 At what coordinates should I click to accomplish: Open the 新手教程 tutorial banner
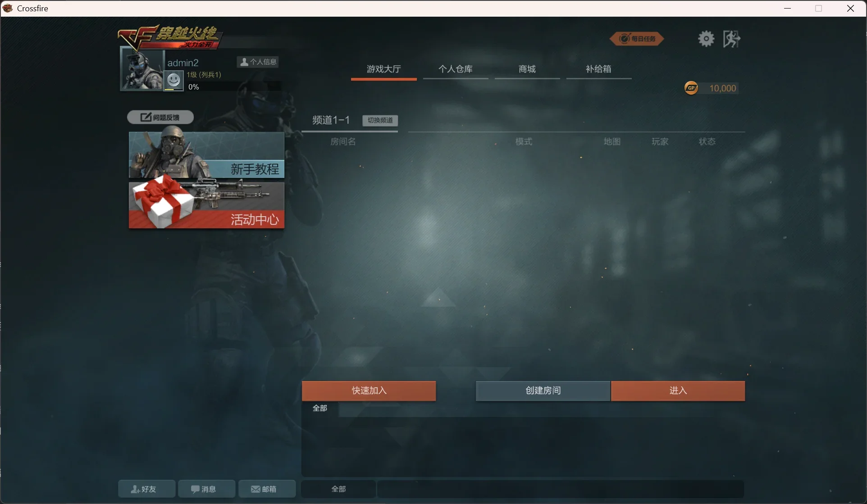tap(206, 155)
